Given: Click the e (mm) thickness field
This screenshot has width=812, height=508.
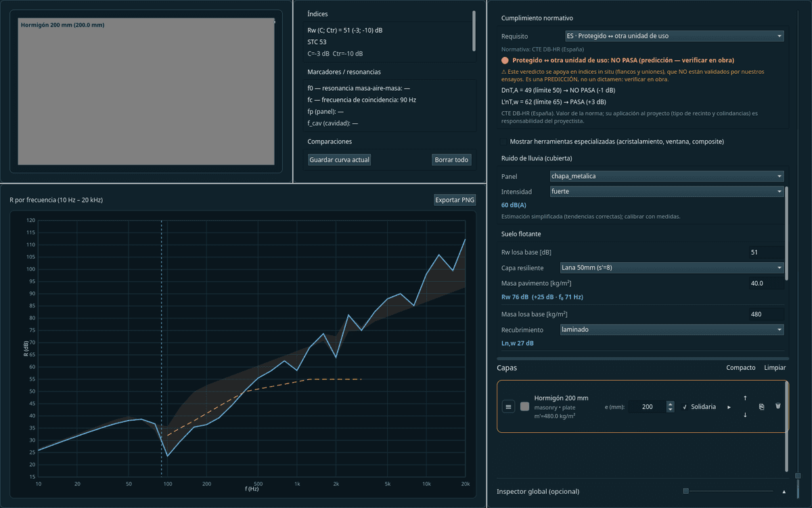Looking at the screenshot, I should tap(648, 406).
